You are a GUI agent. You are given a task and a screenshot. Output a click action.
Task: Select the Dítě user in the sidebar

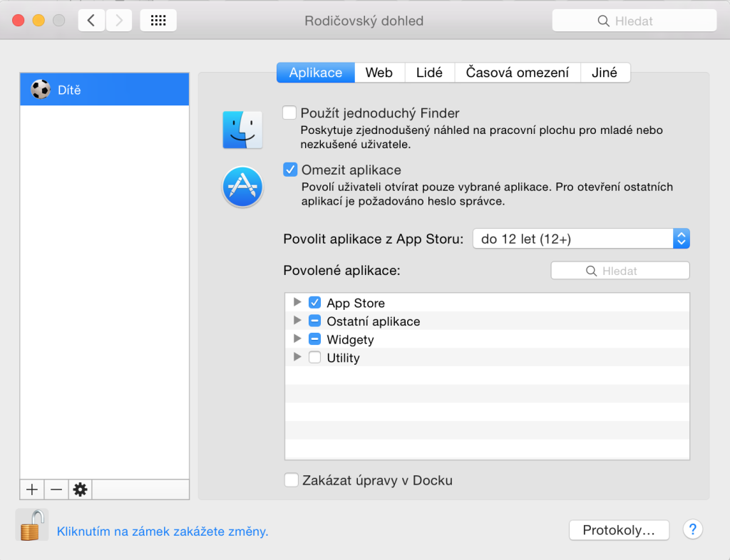[105, 89]
